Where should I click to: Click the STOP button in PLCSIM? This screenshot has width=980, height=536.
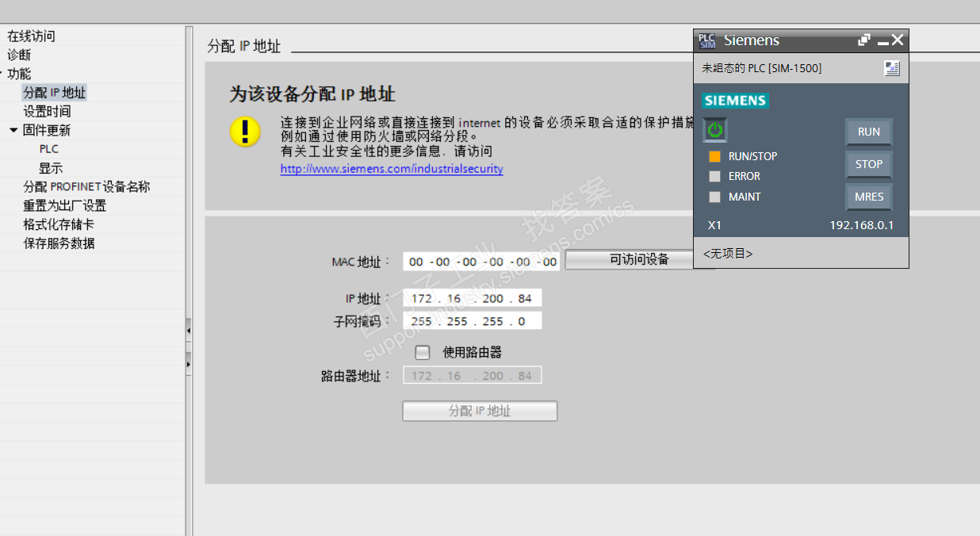[869, 164]
